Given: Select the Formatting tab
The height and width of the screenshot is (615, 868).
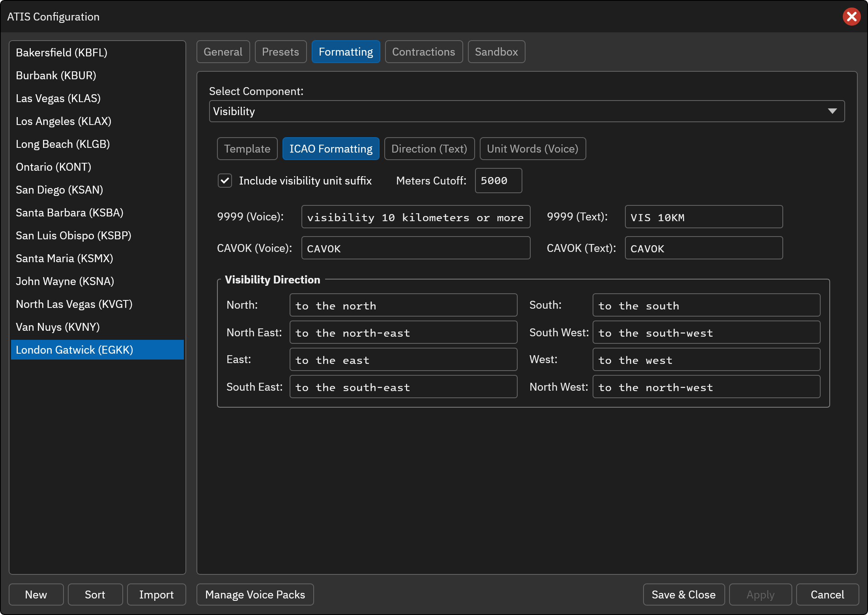Looking at the screenshot, I should [x=346, y=52].
